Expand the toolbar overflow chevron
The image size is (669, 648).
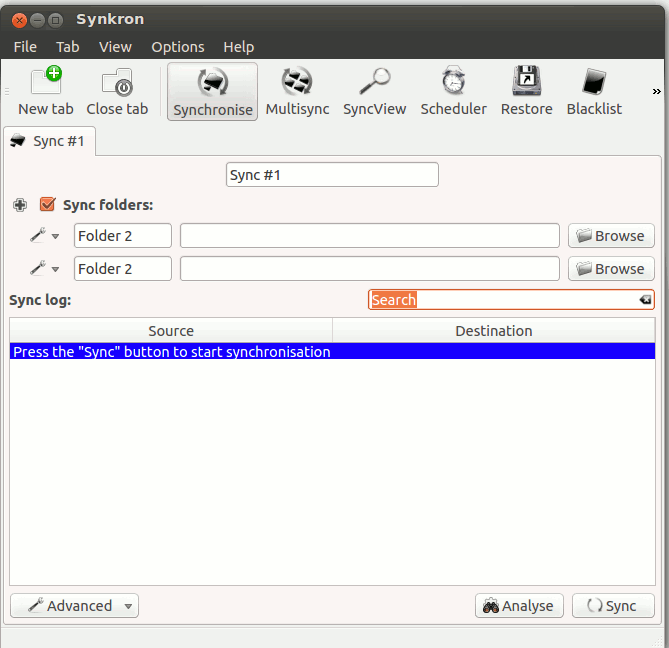(x=657, y=91)
